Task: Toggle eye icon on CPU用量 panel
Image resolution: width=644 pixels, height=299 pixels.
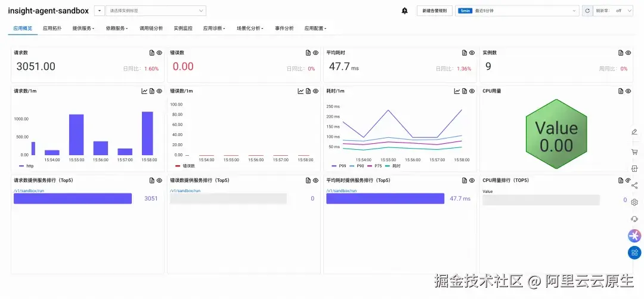Action: [628, 91]
